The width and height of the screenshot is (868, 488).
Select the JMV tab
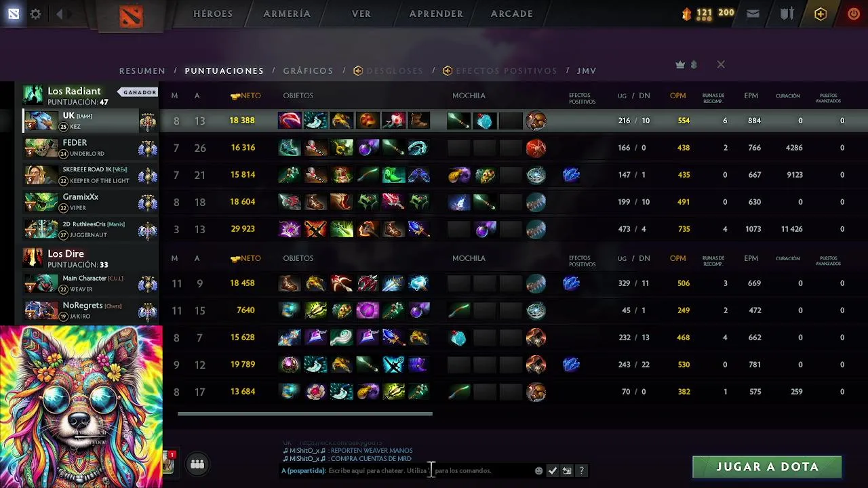[x=587, y=70]
